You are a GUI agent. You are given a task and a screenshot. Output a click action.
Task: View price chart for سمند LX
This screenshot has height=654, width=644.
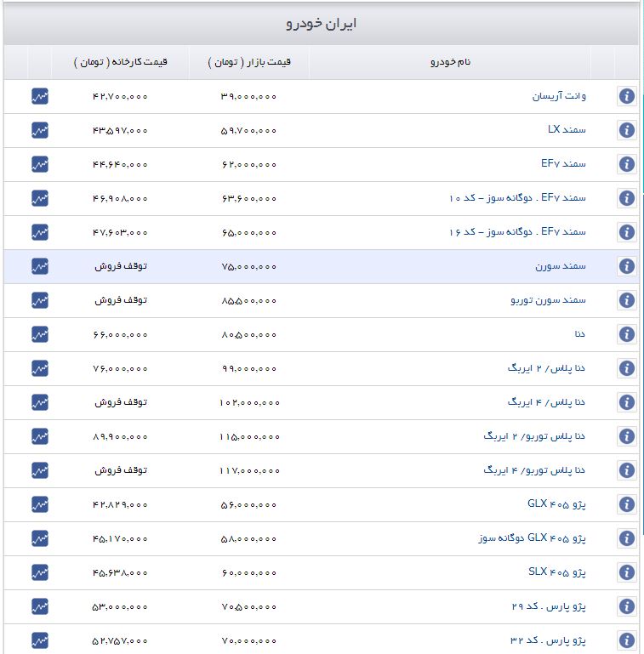point(40,130)
